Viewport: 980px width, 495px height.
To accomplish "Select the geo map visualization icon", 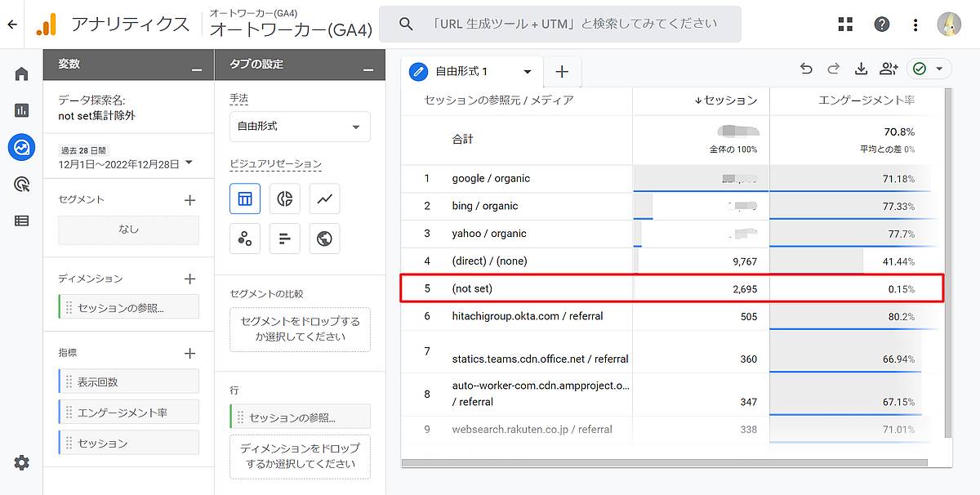I will pos(324,238).
